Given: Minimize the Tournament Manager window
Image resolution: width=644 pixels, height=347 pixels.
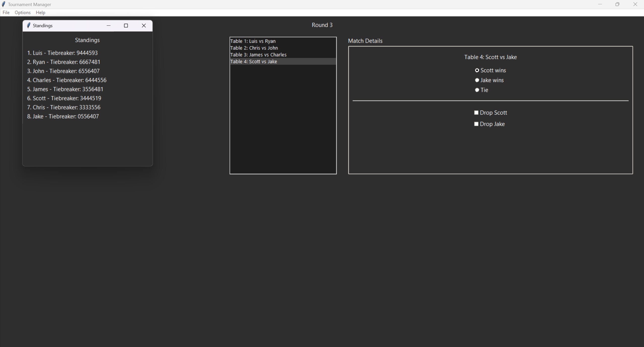Looking at the screenshot, I should click(600, 4).
